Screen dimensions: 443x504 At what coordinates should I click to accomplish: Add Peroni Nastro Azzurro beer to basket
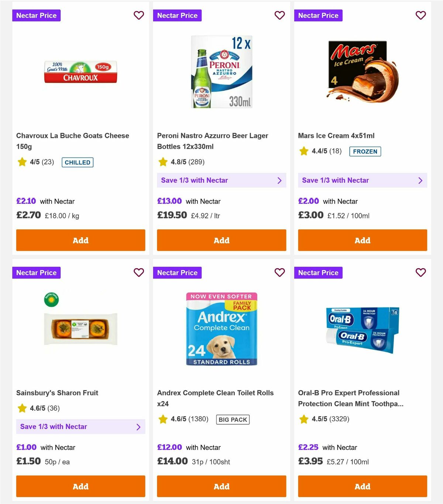tap(221, 240)
